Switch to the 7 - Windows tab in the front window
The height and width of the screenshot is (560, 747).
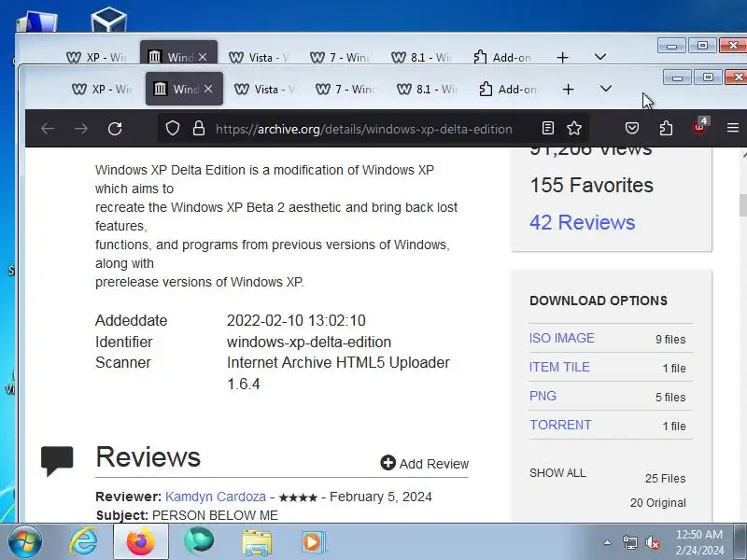[x=346, y=89]
